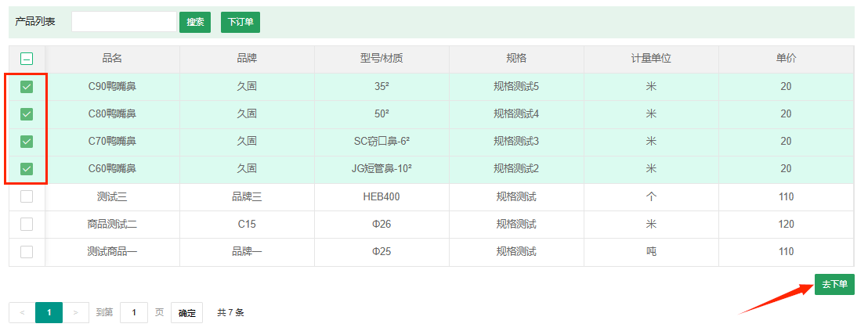Select page 1 in pagination
Screen dimensions: 868x331
49,313
